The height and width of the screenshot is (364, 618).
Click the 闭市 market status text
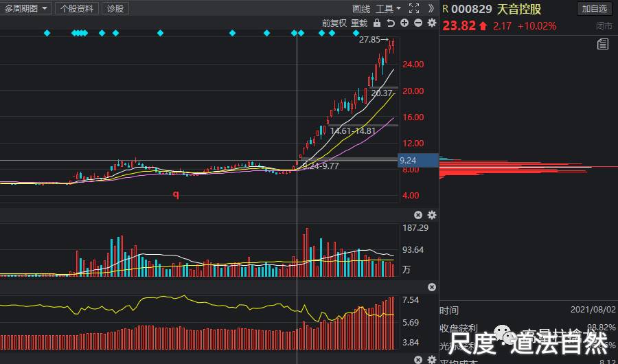[x=604, y=27]
